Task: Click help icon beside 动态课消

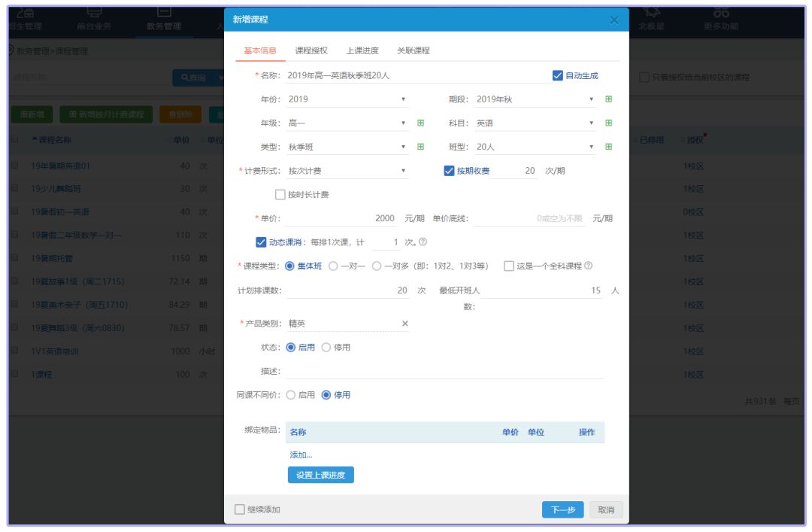Action: click(x=423, y=242)
